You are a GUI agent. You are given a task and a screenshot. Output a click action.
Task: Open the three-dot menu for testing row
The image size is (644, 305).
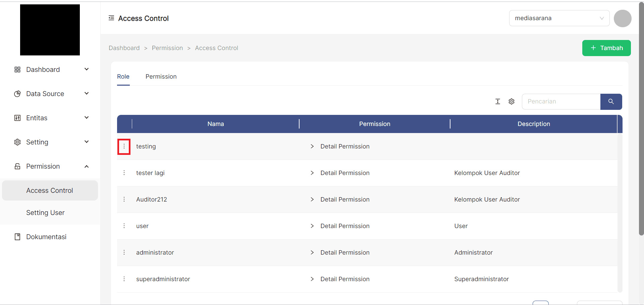coord(124,146)
